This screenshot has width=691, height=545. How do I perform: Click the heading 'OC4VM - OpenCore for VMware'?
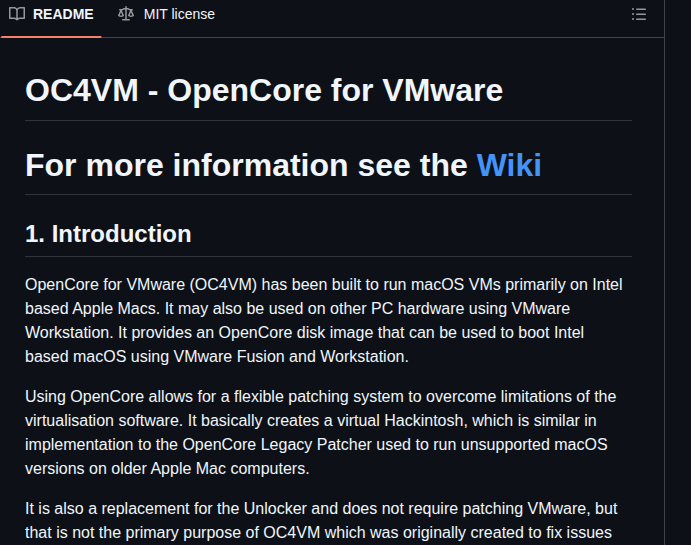pos(264,90)
